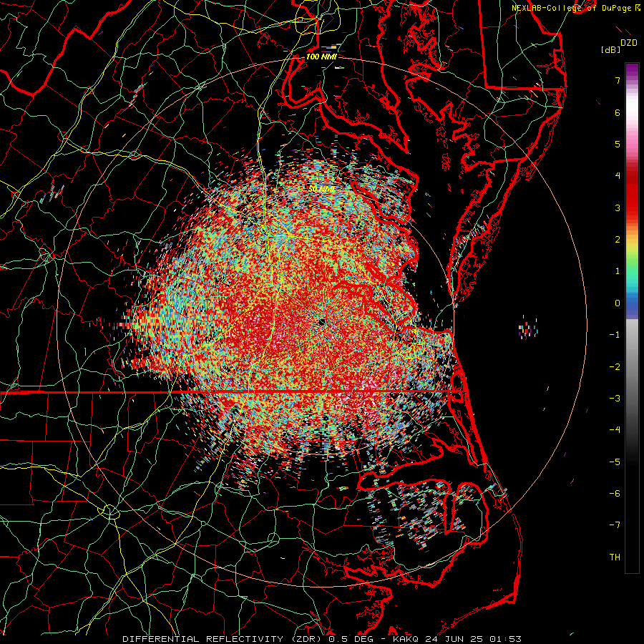
Task: Click the 4 value on color scale
Action: pyautogui.click(x=618, y=176)
